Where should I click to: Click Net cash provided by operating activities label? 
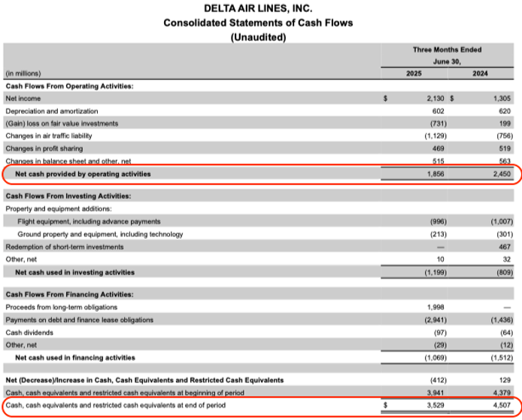(x=83, y=174)
